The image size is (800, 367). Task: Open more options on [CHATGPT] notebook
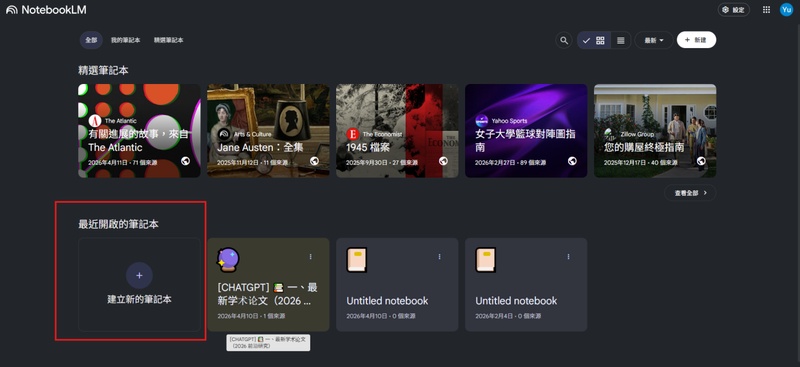(310, 257)
